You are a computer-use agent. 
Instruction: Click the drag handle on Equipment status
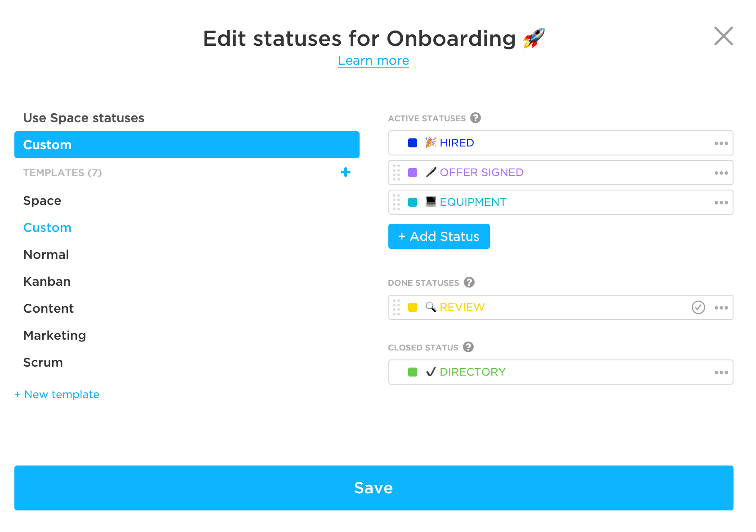coord(396,202)
